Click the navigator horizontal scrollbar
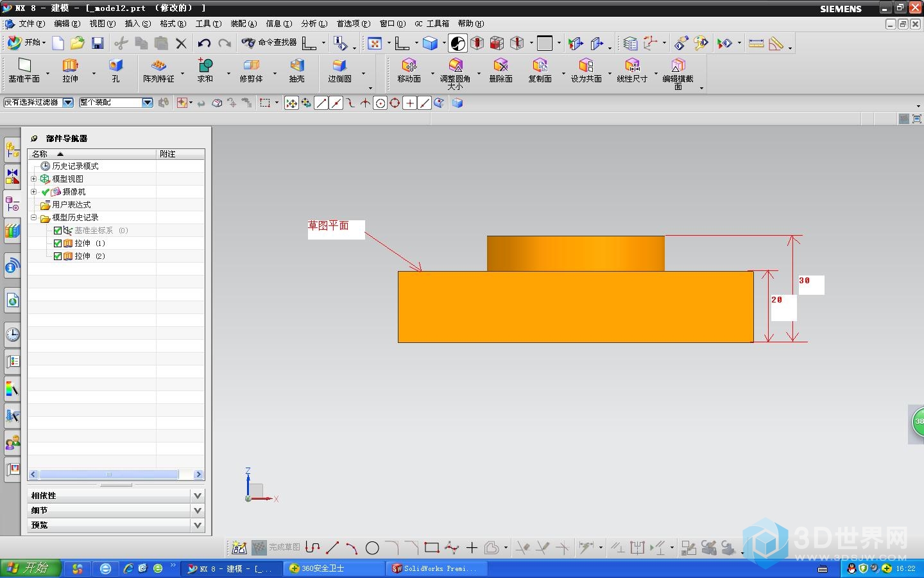Image resolution: width=924 pixels, height=578 pixels. tap(109, 475)
